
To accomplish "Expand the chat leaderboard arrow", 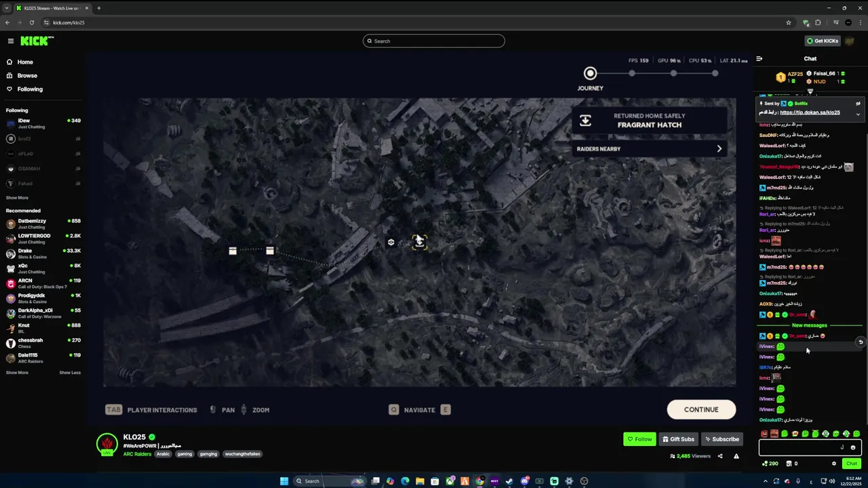I will [x=810, y=91].
